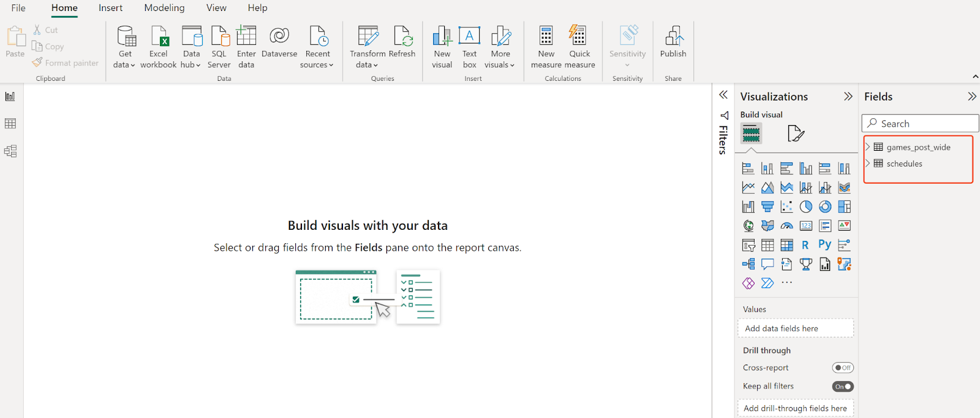Expand the schedules table
The width and height of the screenshot is (980, 418).
(x=868, y=164)
